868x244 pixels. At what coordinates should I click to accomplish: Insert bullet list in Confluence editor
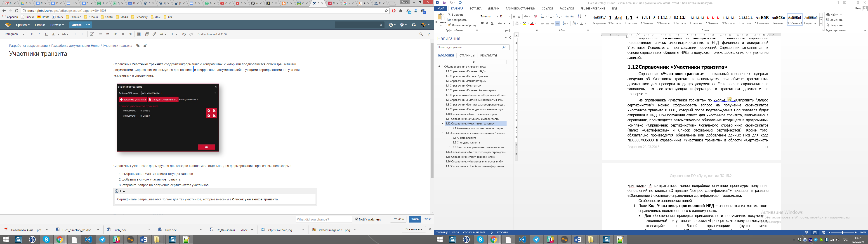[x=76, y=34]
